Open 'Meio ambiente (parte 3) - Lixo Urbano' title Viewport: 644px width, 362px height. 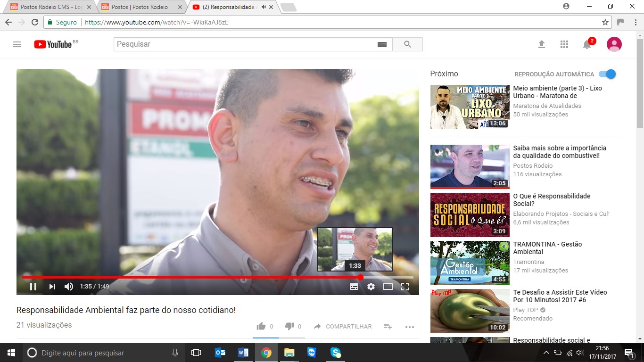coord(557,92)
